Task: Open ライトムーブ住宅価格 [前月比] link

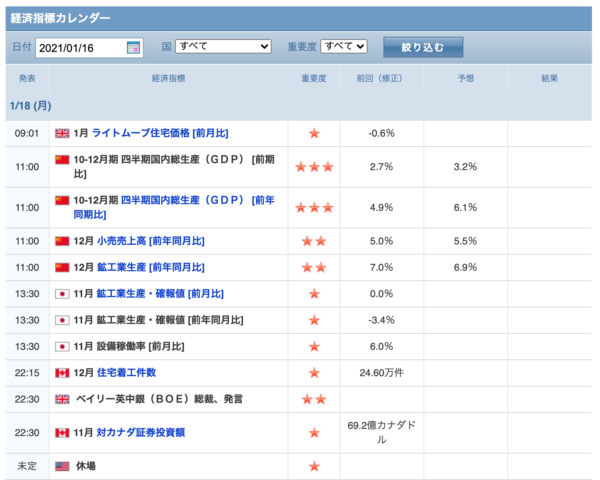Action: click(x=160, y=133)
